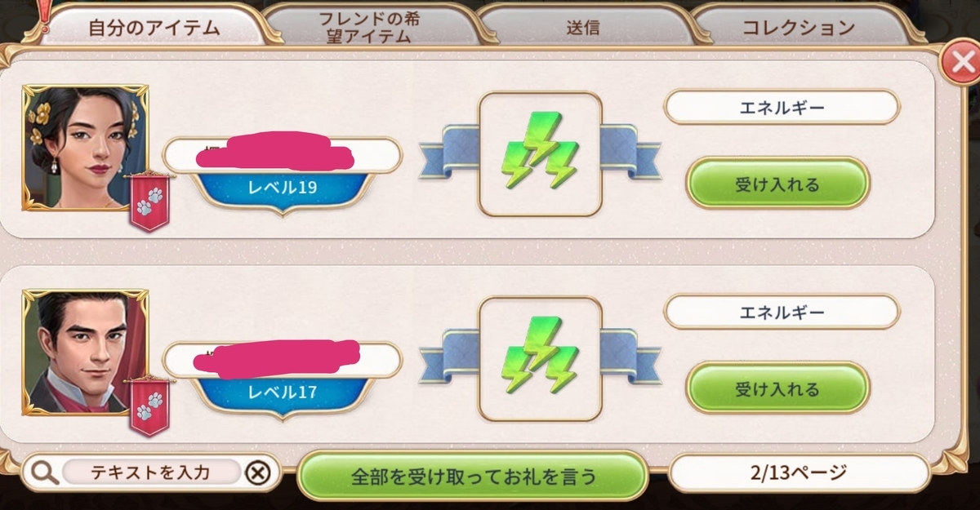Click the 2/13ページ page indicator

click(x=799, y=472)
